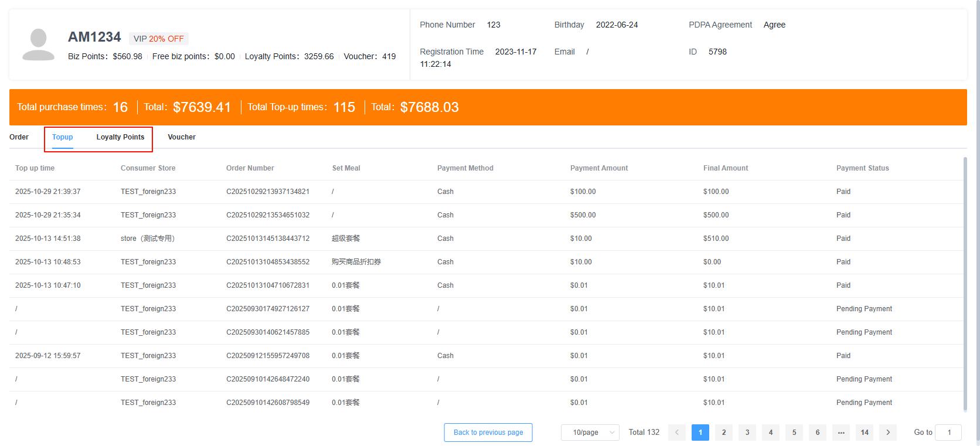The height and width of the screenshot is (446, 980).
Task: Select page 4 in pagination
Action: point(771,433)
